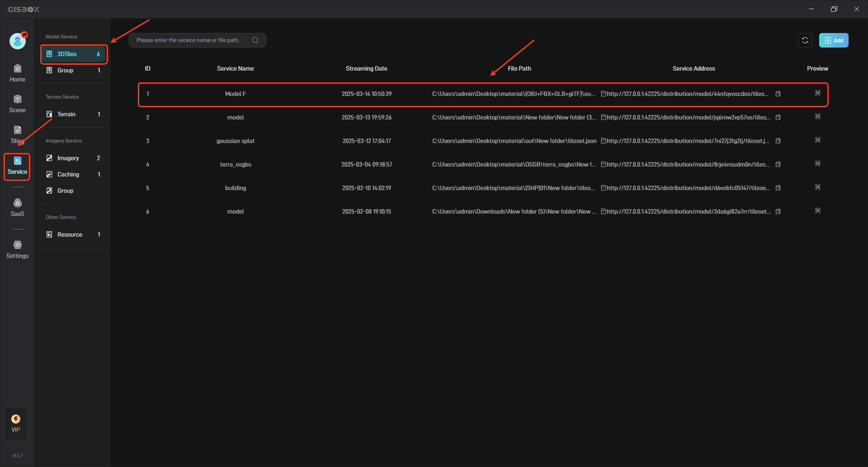Click the building service name
This screenshot has height=467, width=868.
point(236,188)
